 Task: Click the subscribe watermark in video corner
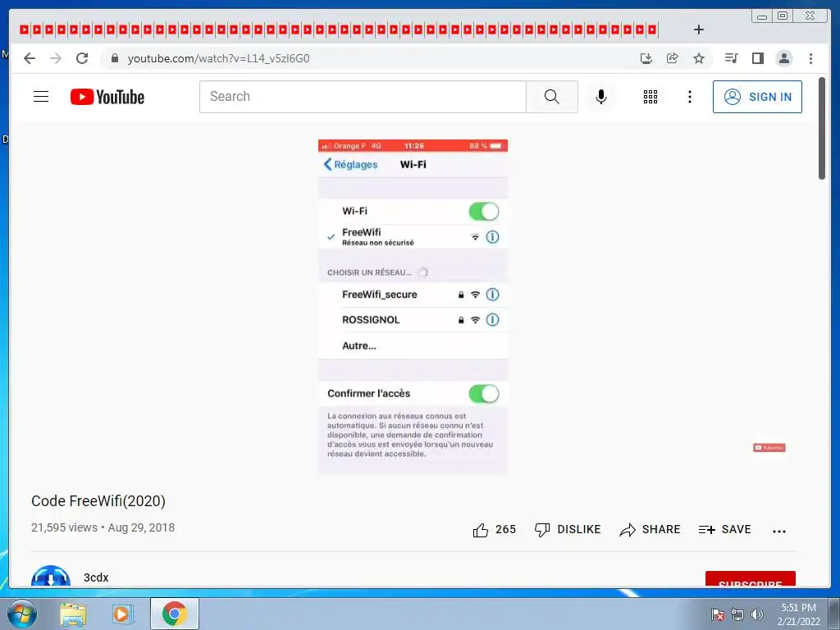click(x=769, y=448)
